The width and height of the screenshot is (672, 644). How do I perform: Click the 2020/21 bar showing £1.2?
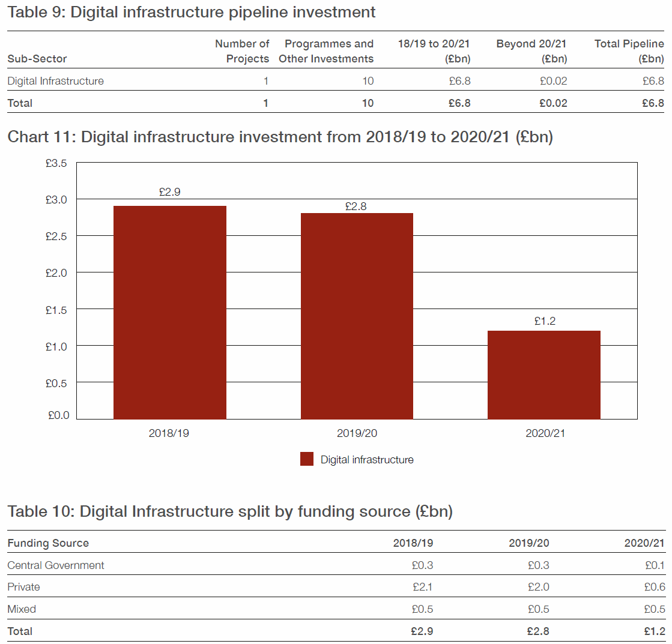coord(543,375)
